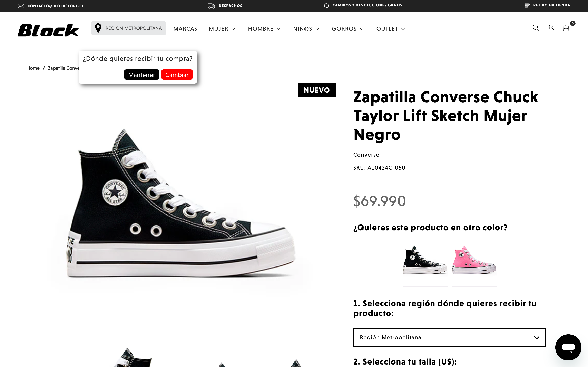Expand the Hombre menu

264,29
